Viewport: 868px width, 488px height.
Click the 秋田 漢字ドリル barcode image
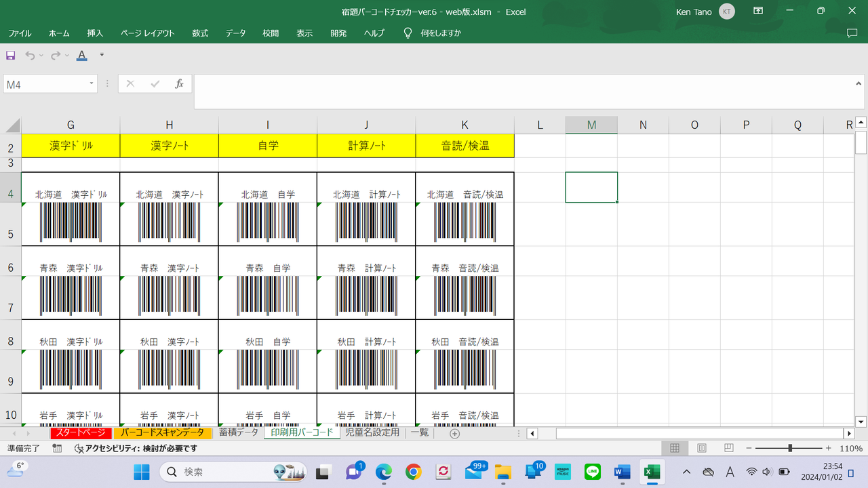point(71,370)
